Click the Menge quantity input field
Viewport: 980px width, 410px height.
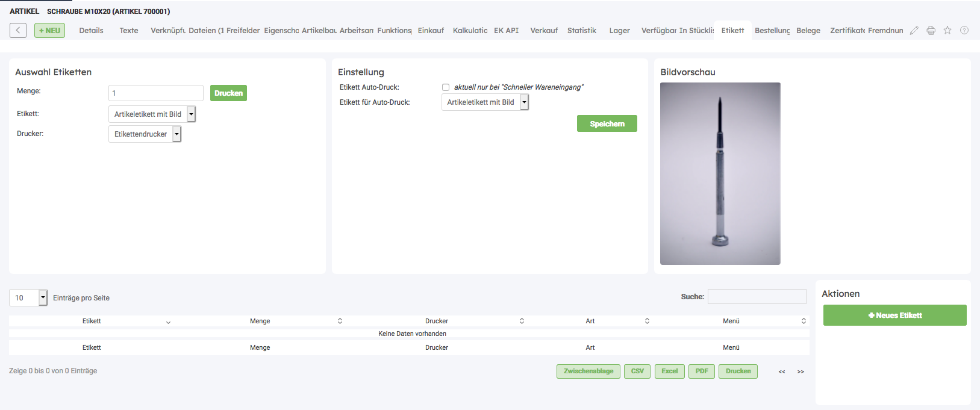(x=156, y=93)
